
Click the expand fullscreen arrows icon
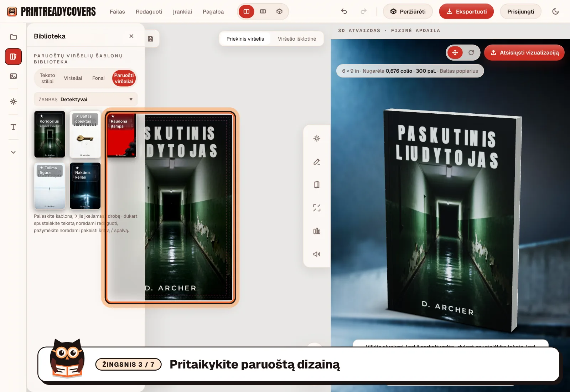point(317,208)
